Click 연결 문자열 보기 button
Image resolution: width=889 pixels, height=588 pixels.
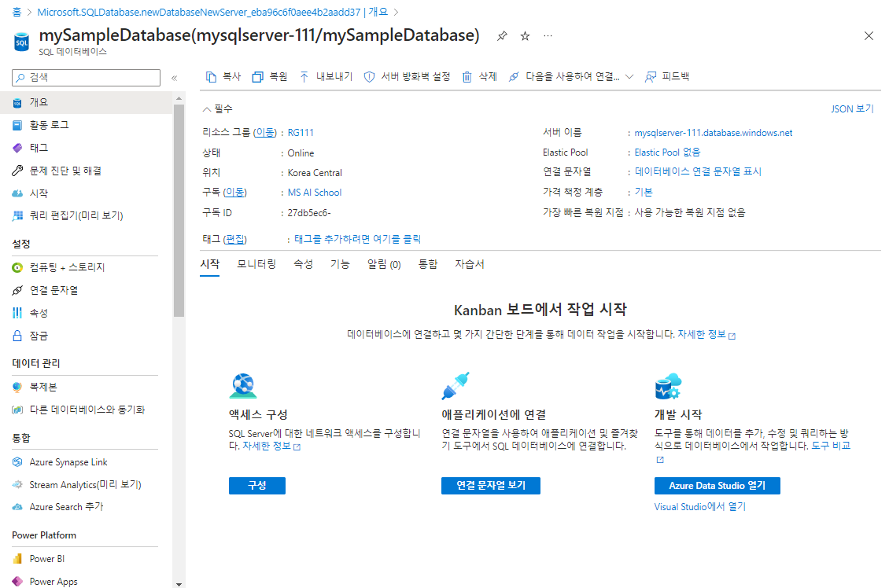(490, 486)
